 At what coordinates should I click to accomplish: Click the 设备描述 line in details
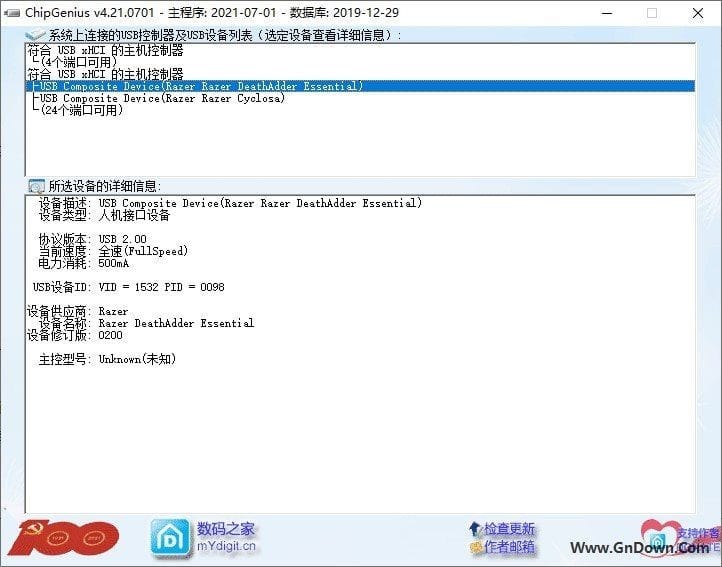coord(230,203)
